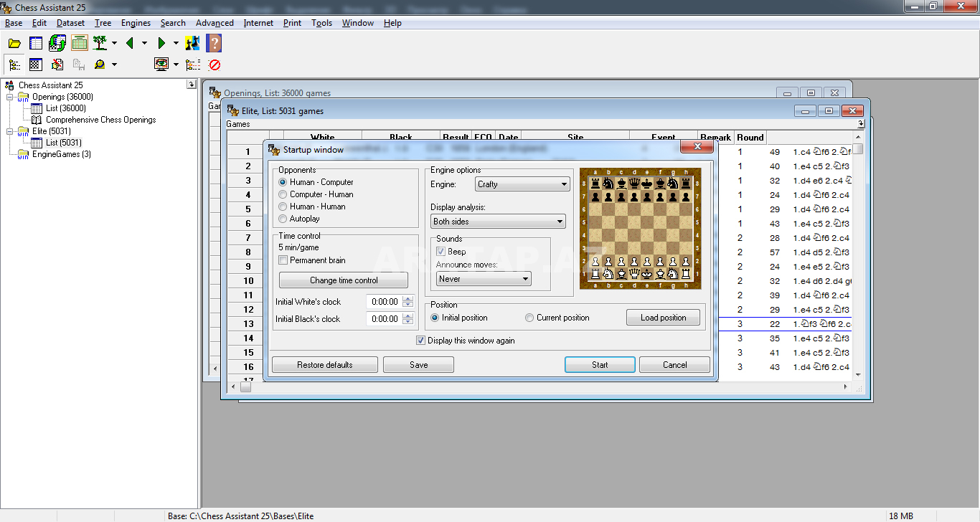Select the Current position radio button
The width and height of the screenshot is (980, 522).
coord(557,318)
